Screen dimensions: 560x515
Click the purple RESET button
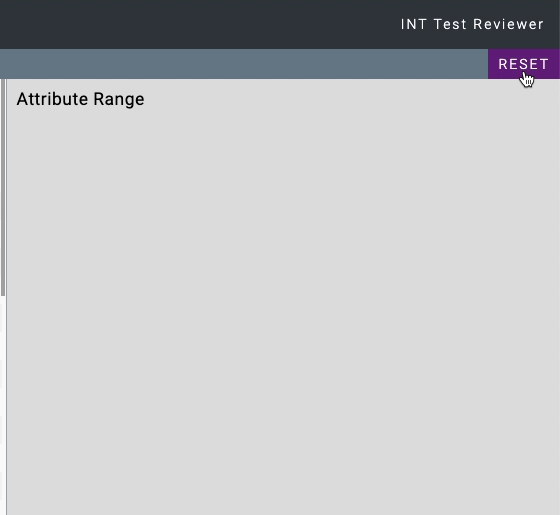(x=524, y=64)
